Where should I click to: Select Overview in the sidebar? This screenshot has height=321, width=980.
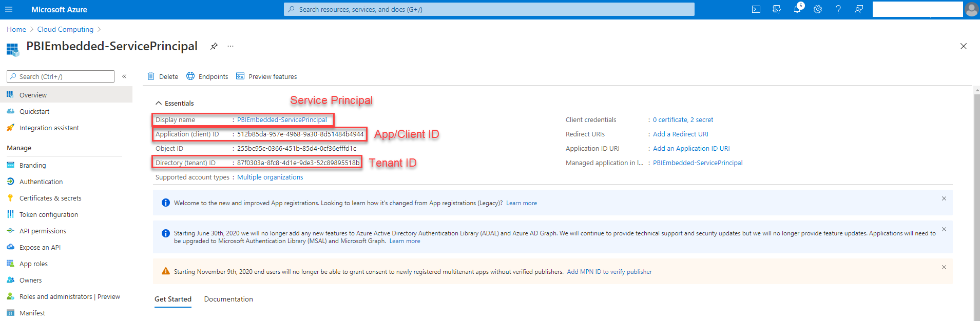click(x=66, y=95)
